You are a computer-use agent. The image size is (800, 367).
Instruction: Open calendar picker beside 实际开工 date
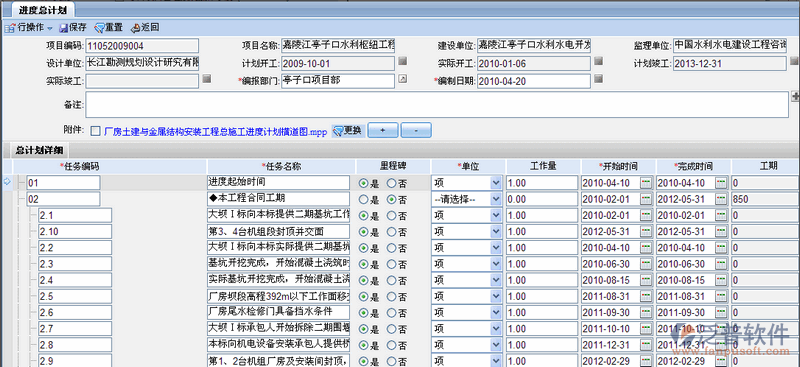pos(598,61)
